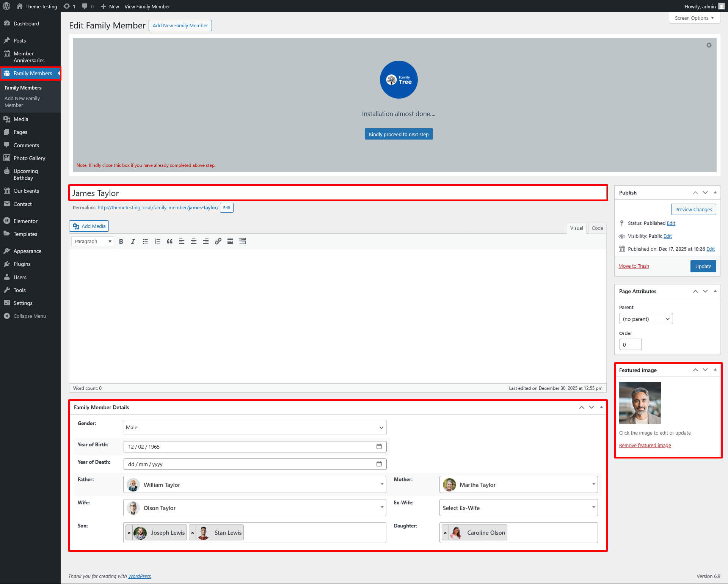Expand the Parent page dropdown

click(646, 319)
